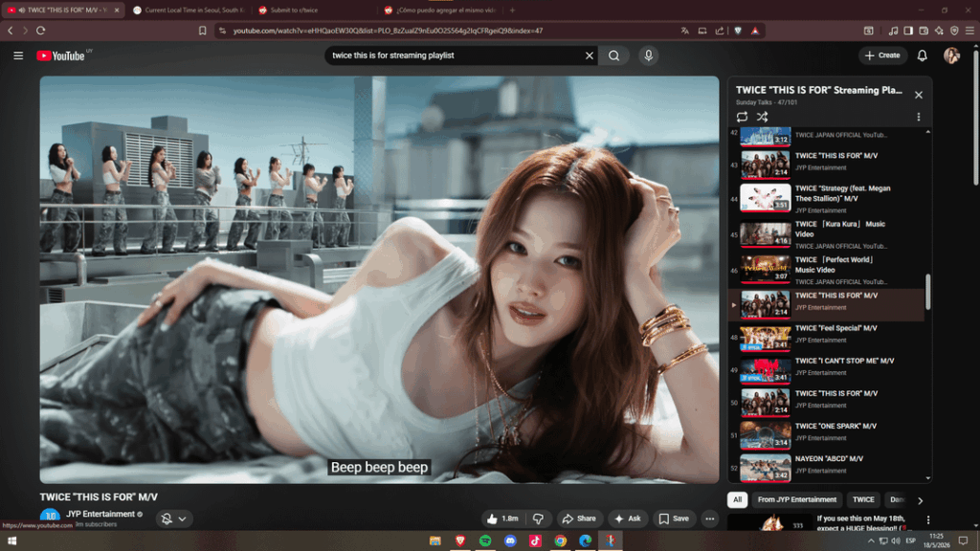Screen dimensions: 980x551
Task: Play TWICE ONE SPARK M/V
Action: [825, 435]
